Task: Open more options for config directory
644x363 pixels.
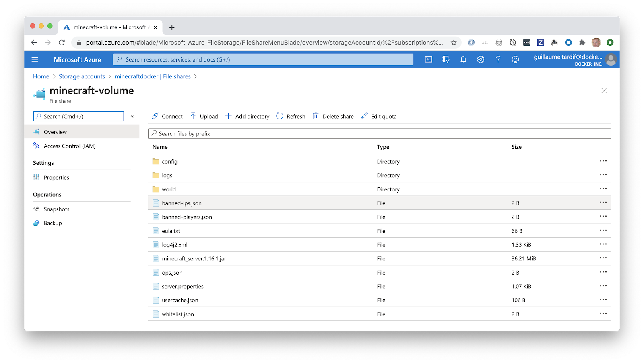Action: pos(603,161)
